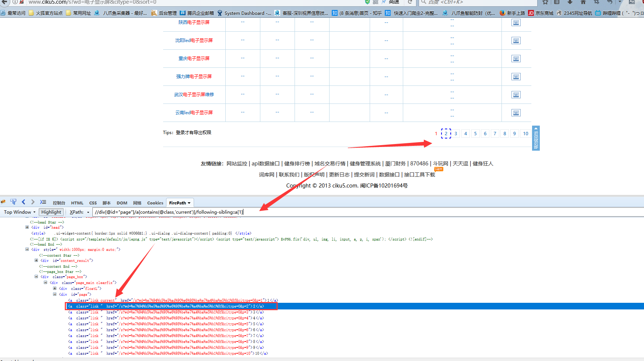Expand the div id="head" node

[x=27, y=227]
